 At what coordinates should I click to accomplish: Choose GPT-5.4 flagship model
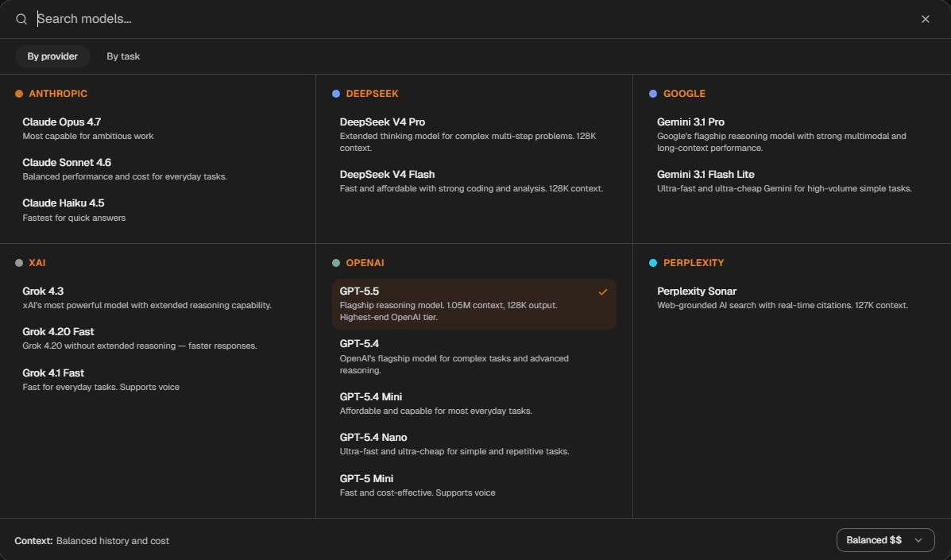tap(474, 357)
